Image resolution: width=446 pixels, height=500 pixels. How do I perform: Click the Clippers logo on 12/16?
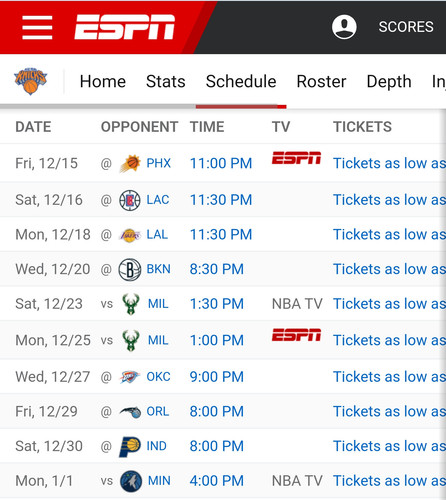130,200
